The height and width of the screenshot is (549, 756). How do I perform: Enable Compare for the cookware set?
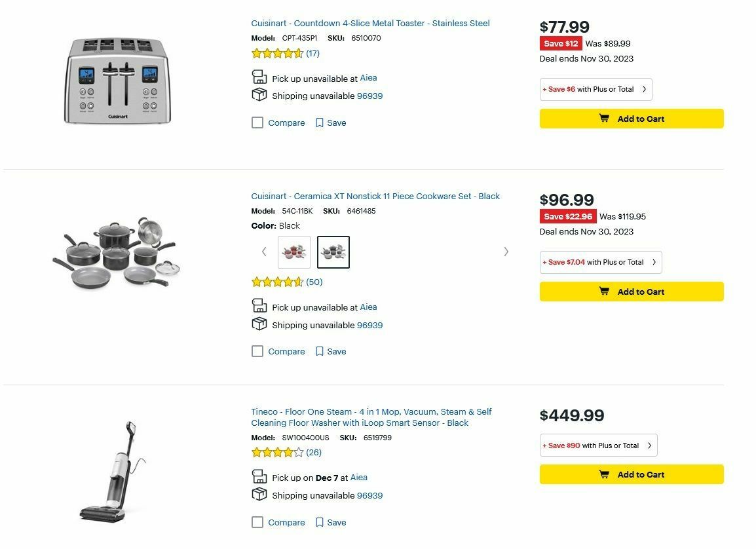click(x=257, y=351)
